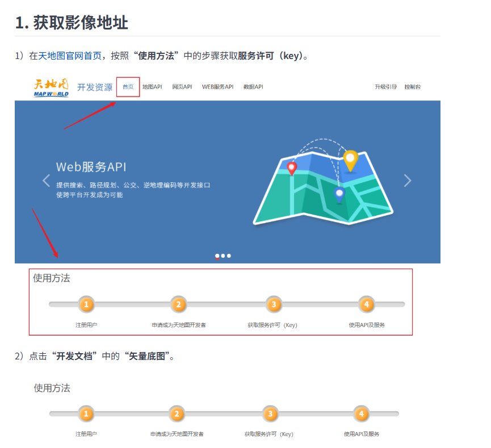Image resolution: width=491 pixels, height=448 pixels.
Task: Click 注册用户 label in boxed 使用方法
Action: click(x=86, y=325)
